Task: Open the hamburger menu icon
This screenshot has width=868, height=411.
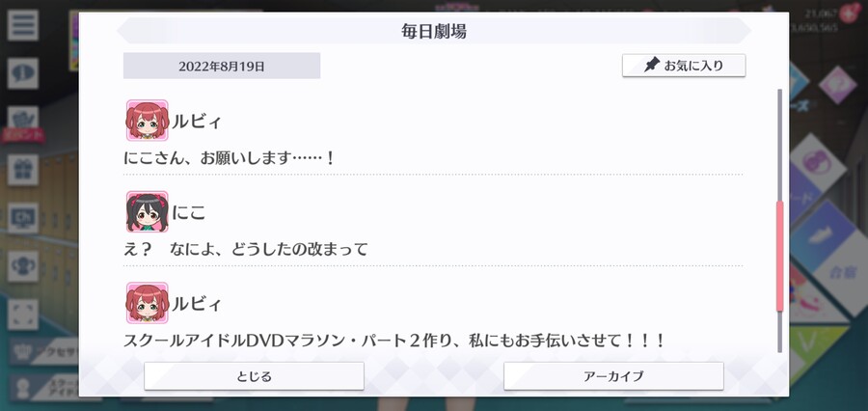Action: click(x=23, y=25)
